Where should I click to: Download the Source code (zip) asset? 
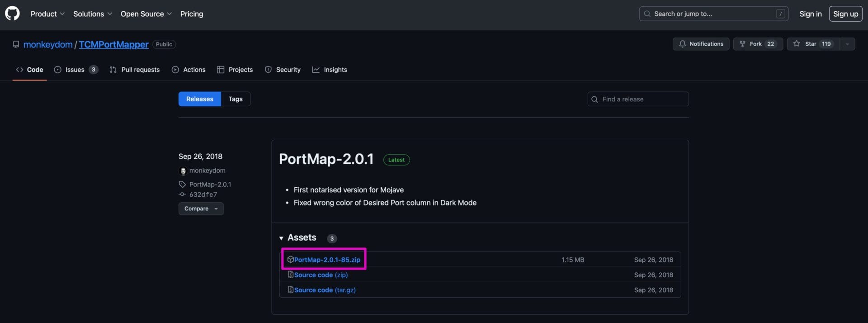(321, 275)
